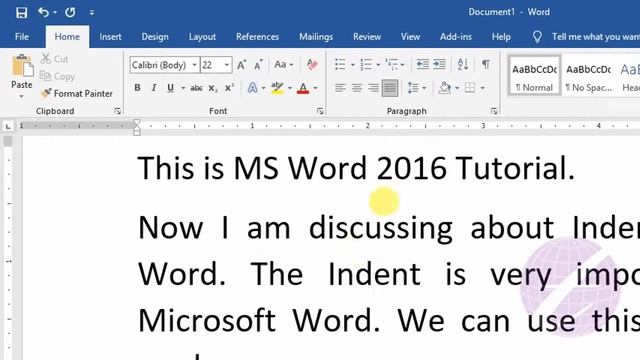The height and width of the screenshot is (360, 640).
Task: Apply a numbered list
Action: coord(366,64)
